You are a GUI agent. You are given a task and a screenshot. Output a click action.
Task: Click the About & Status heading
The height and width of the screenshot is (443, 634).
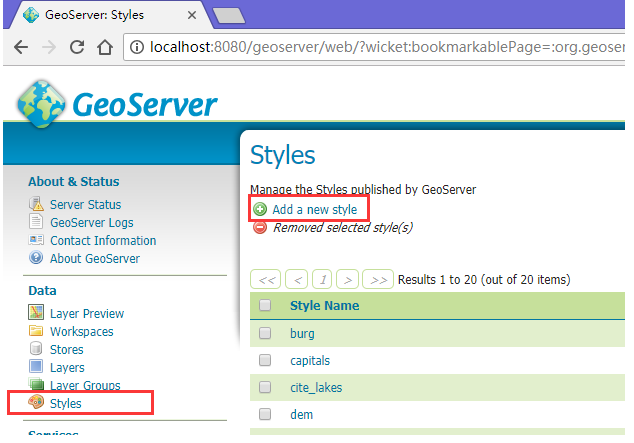[x=74, y=181]
